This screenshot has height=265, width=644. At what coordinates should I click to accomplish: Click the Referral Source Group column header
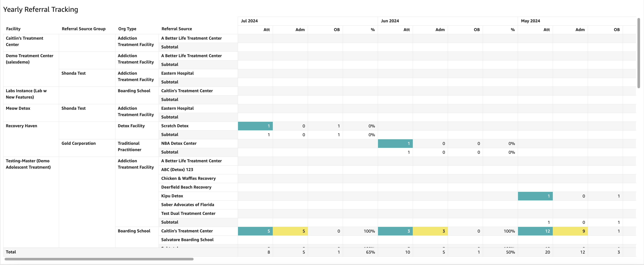[84, 29]
